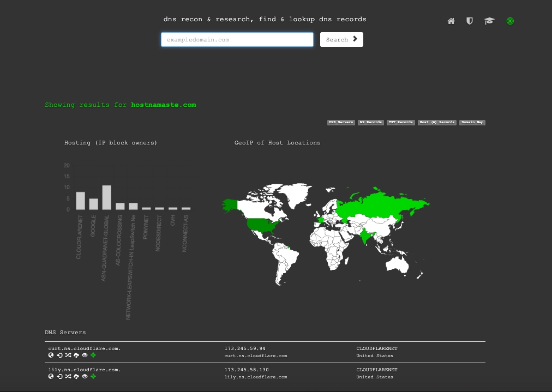Screen dimensions: 552x392
Task: Focus the exampledomain.com search field
Action: tap(237, 39)
